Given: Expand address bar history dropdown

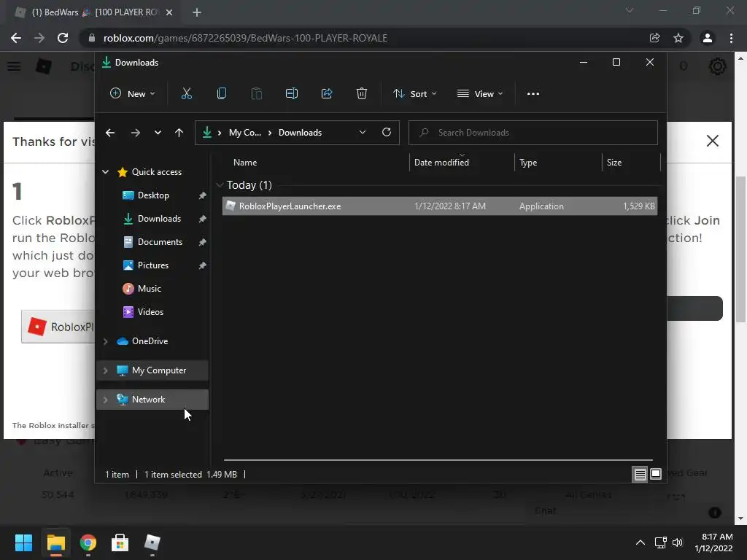Looking at the screenshot, I should (362, 133).
